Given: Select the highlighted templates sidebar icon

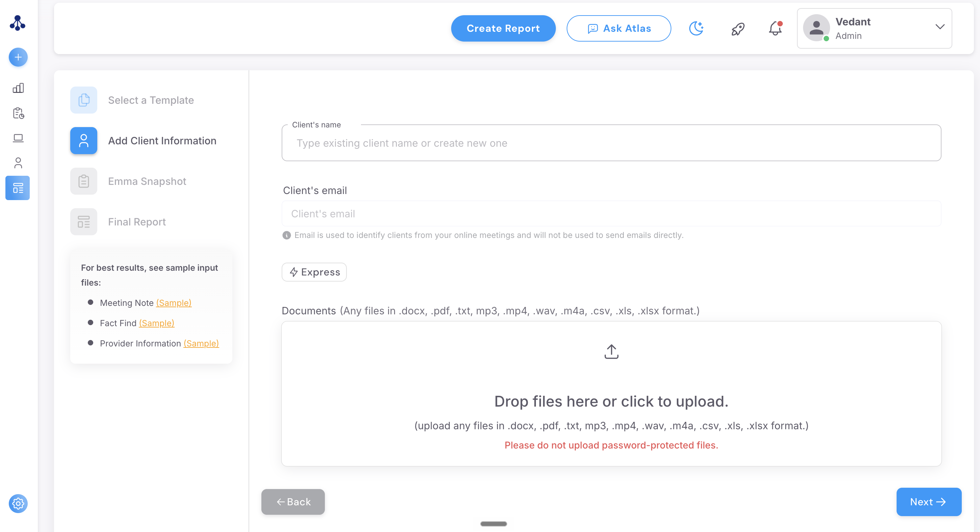Looking at the screenshot, I should pos(18,188).
